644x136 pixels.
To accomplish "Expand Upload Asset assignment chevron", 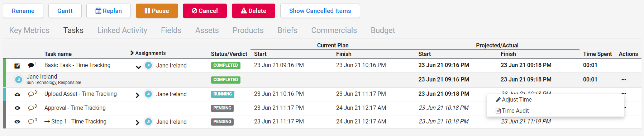I will coord(138,95).
